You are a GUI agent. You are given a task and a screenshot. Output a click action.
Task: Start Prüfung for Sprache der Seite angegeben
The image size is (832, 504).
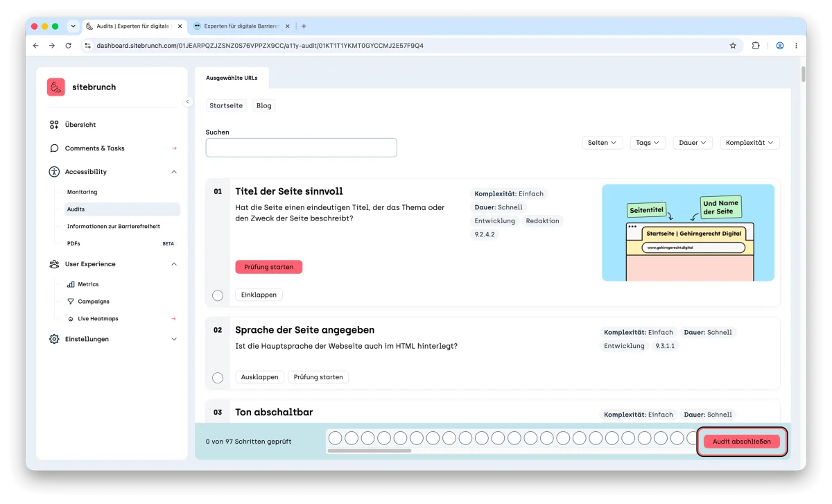pyautogui.click(x=318, y=377)
